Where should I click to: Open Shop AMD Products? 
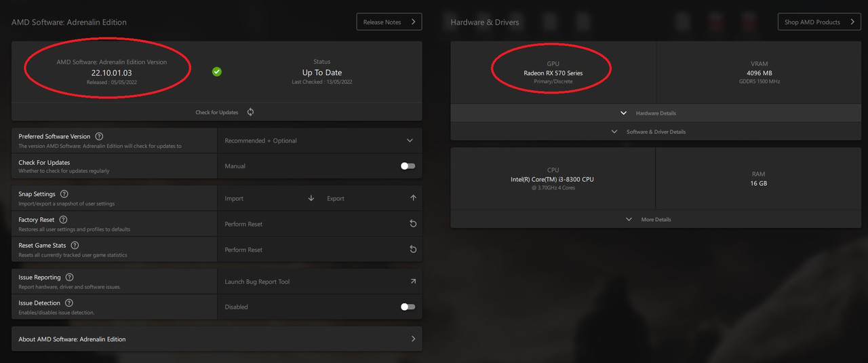click(818, 22)
